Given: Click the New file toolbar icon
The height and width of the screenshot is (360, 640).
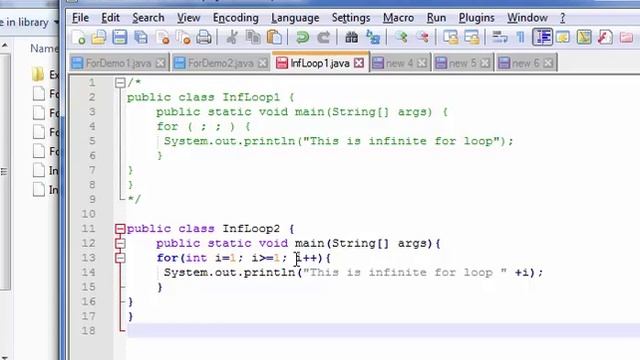Looking at the screenshot, I should pos(78,38).
